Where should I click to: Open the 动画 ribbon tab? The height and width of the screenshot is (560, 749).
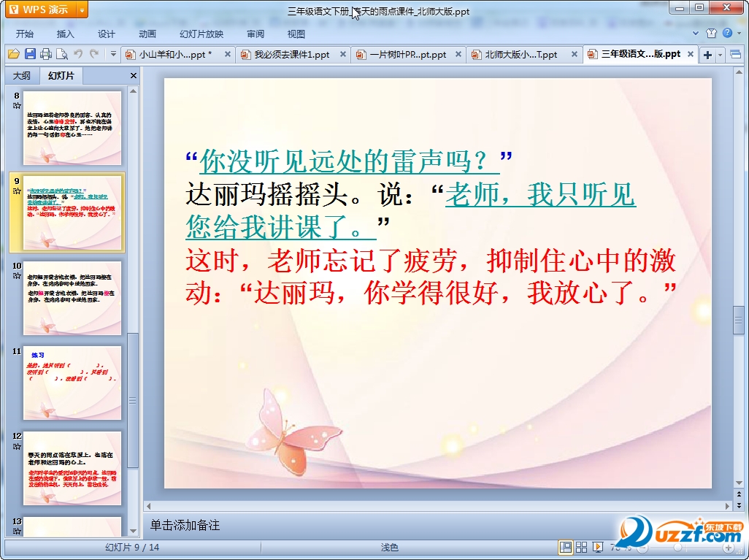pos(147,34)
